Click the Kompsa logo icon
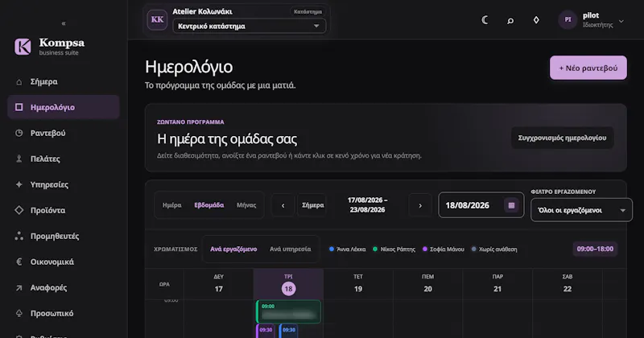 pos(23,47)
